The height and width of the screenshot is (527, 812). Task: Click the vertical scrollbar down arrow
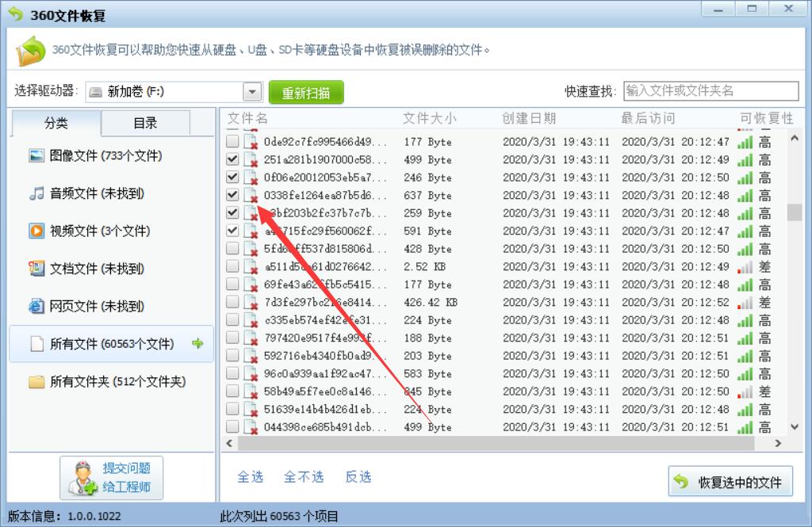click(795, 427)
